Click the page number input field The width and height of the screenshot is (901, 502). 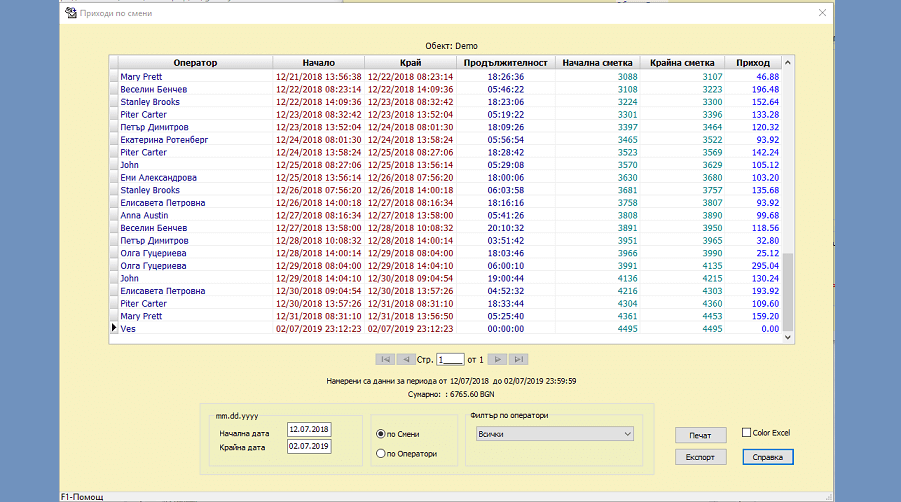point(450,360)
